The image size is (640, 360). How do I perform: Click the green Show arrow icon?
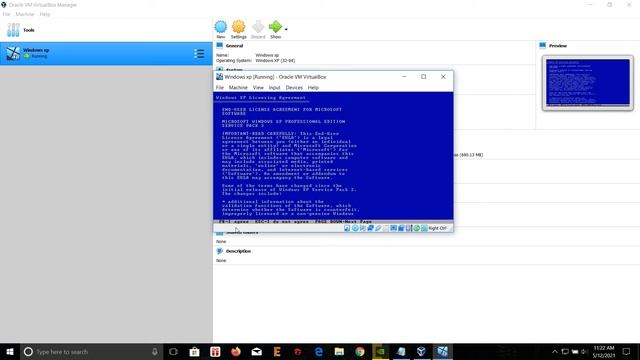[275, 27]
